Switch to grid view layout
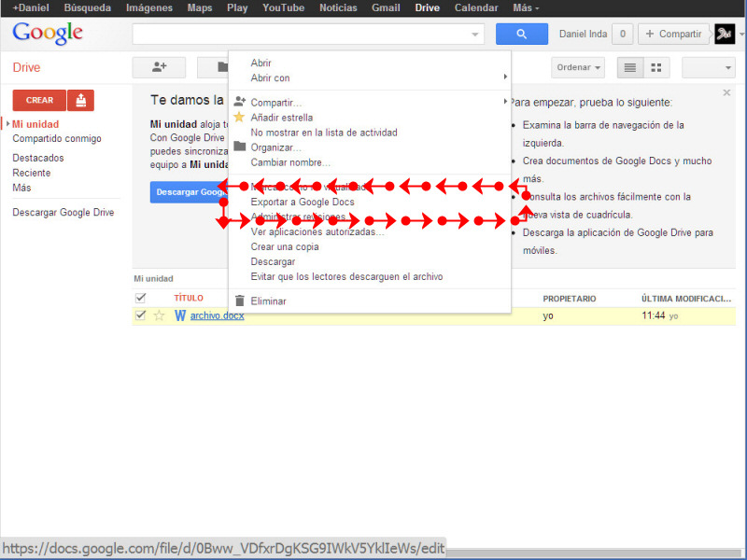 (x=656, y=68)
